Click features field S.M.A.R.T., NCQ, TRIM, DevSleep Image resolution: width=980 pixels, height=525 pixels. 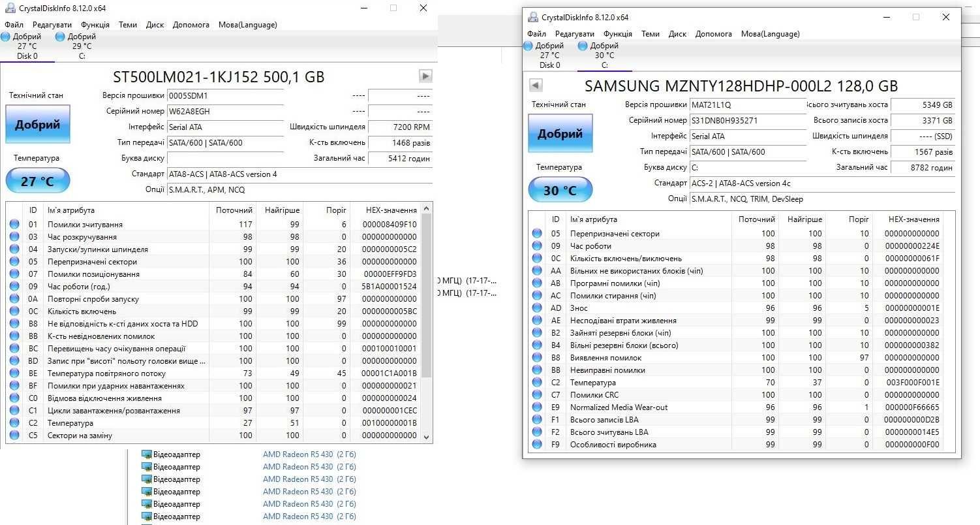(822, 199)
